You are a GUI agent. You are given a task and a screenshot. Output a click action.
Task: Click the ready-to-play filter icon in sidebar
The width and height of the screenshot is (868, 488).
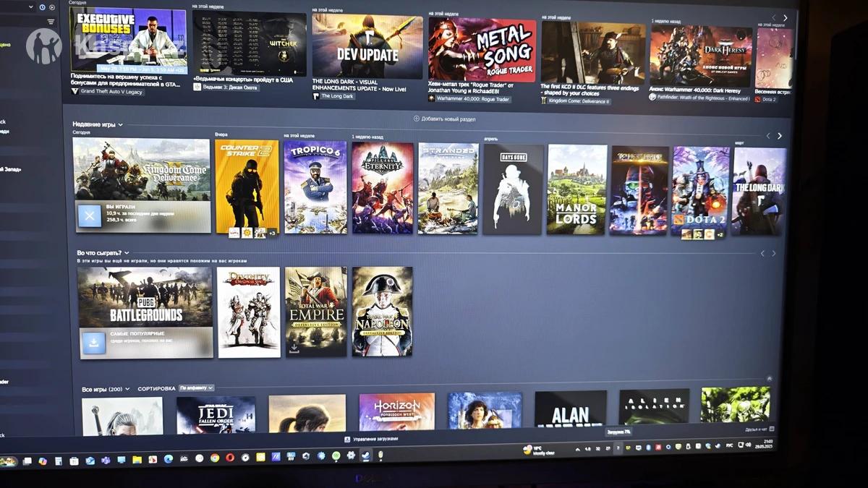point(51,7)
